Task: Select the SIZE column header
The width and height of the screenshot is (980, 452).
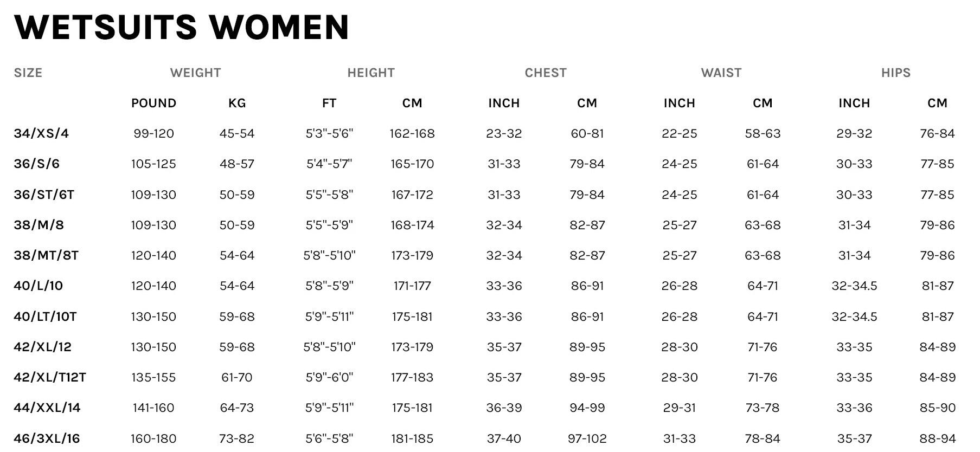Action: pos(28,73)
